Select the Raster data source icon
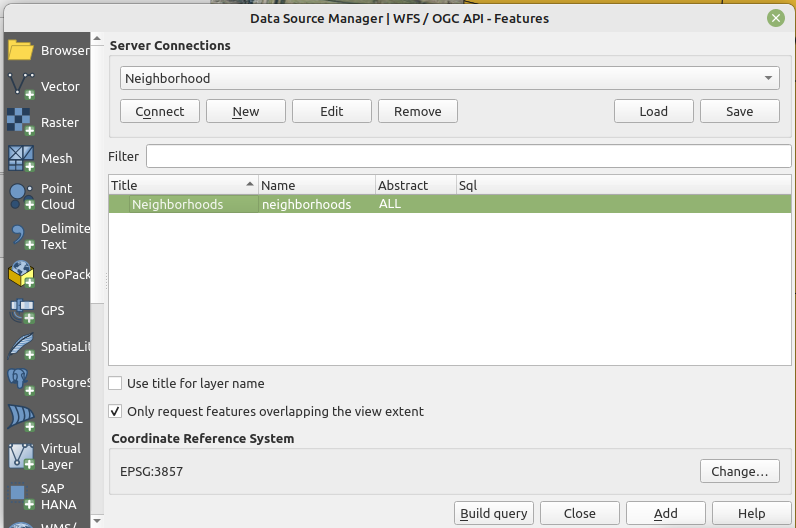 pos(21,122)
